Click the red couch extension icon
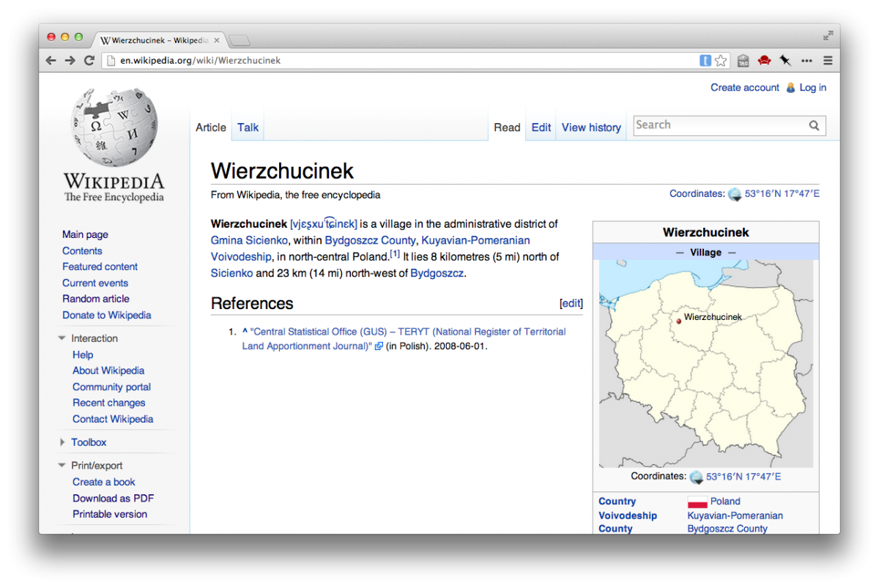879x588 pixels. coord(764,61)
